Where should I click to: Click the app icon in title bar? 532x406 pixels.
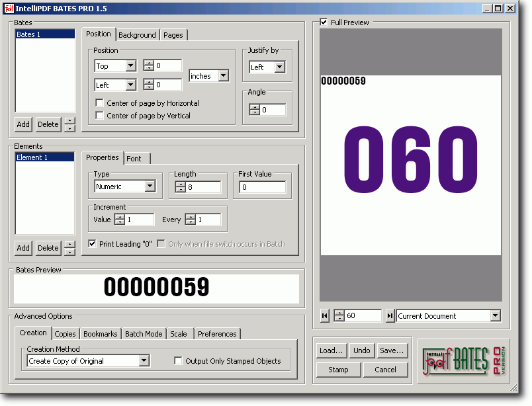tap(9, 9)
